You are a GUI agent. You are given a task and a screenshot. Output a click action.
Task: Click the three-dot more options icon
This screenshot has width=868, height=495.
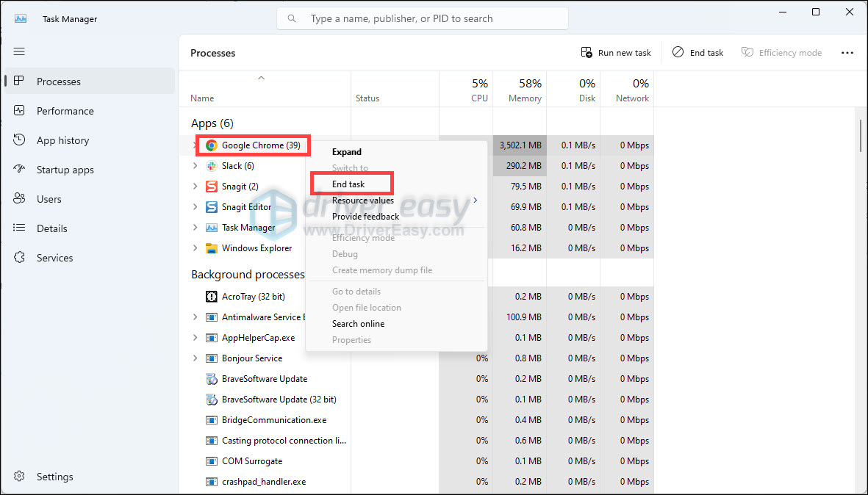[x=847, y=53]
